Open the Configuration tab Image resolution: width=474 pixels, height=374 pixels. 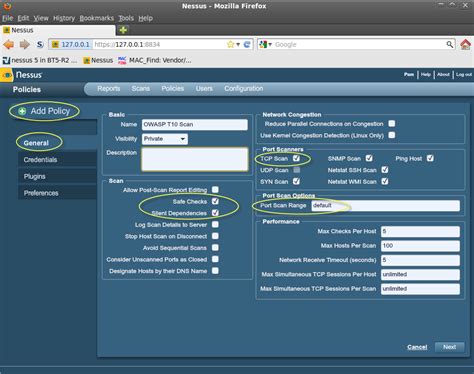tap(244, 89)
